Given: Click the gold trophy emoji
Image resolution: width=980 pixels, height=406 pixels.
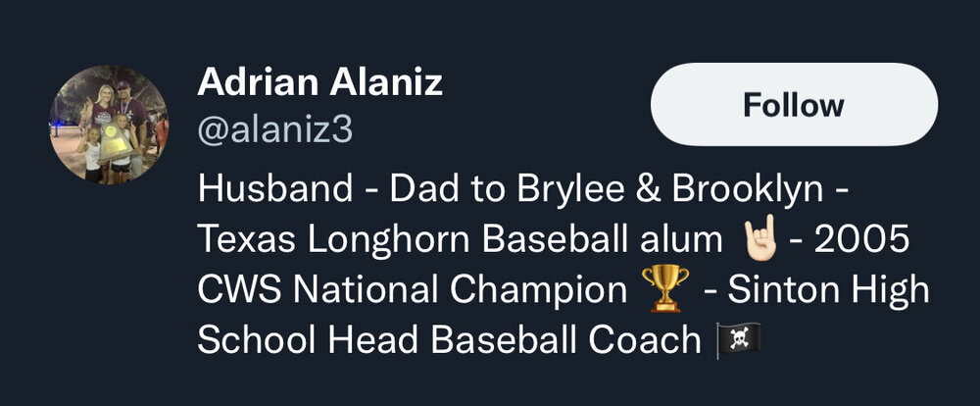Looking at the screenshot, I should tap(663, 289).
